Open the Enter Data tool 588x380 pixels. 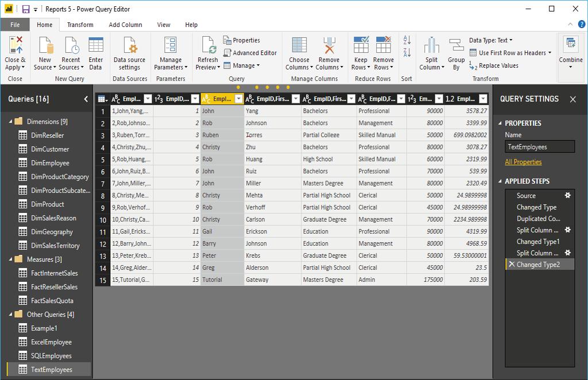[x=96, y=46]
